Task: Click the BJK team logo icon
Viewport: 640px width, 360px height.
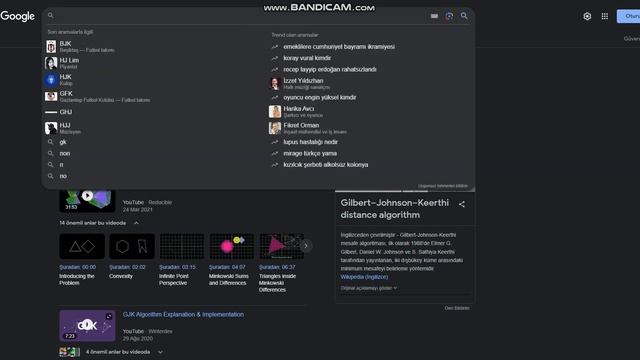Action: 51,47
